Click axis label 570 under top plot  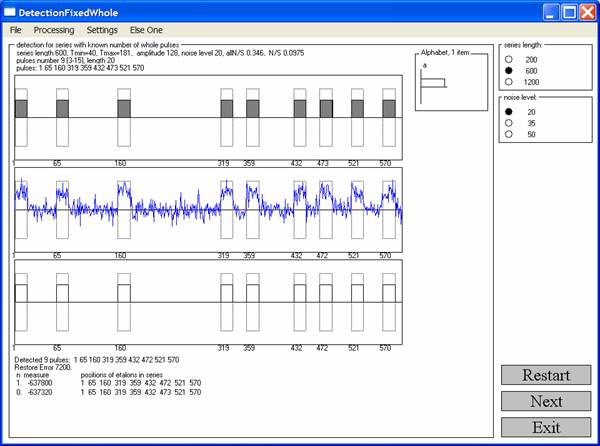[x=385, y=163]
